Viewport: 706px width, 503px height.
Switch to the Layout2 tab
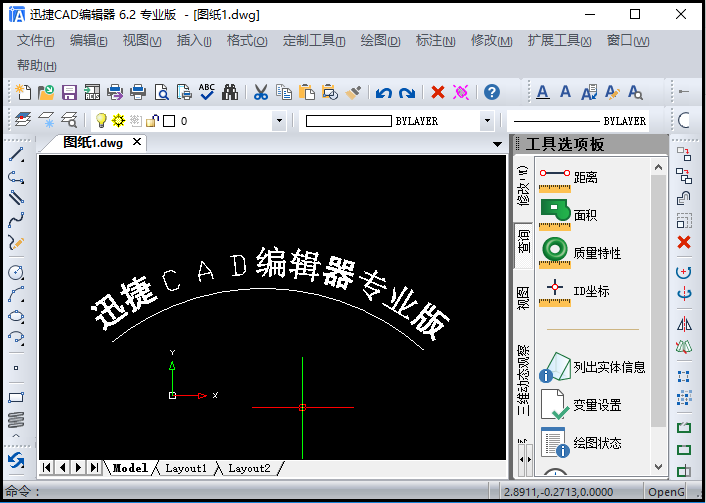pos(249,468)
